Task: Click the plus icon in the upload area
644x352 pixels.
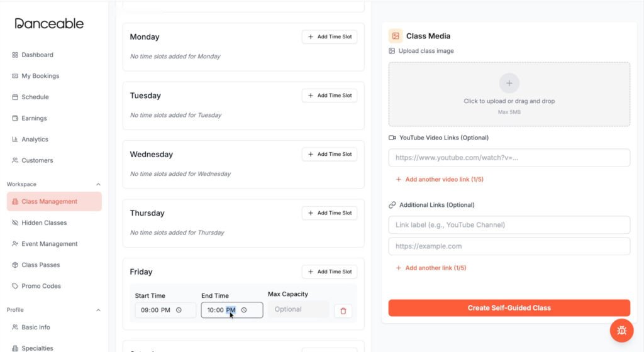Action: pyautogui.click(x=509, y=83)
